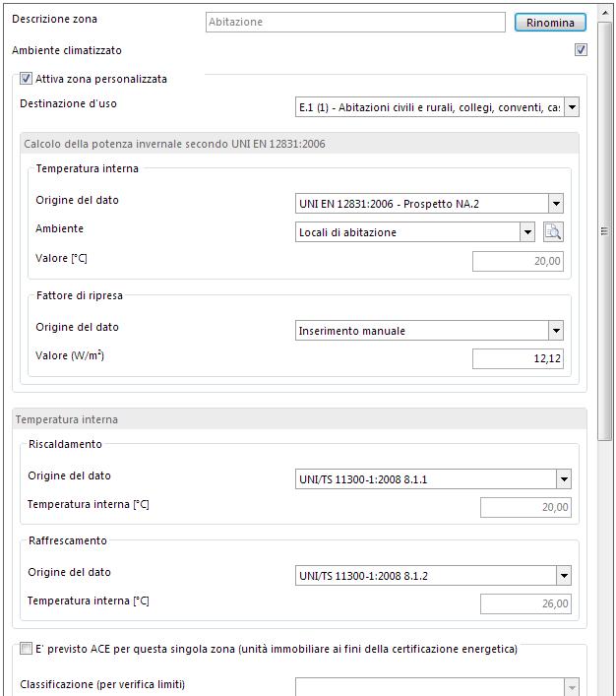Click the magnifier icon next to Ambiente
Image resolution: width=616 pixels, height=696 pixels.
coord(553,232)
